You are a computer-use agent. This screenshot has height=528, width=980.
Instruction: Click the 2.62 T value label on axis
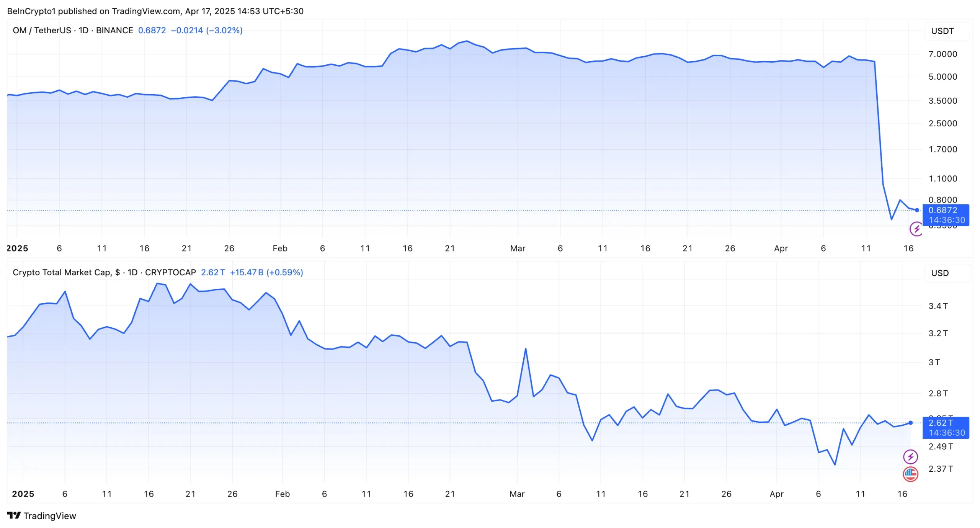(941, 423)
